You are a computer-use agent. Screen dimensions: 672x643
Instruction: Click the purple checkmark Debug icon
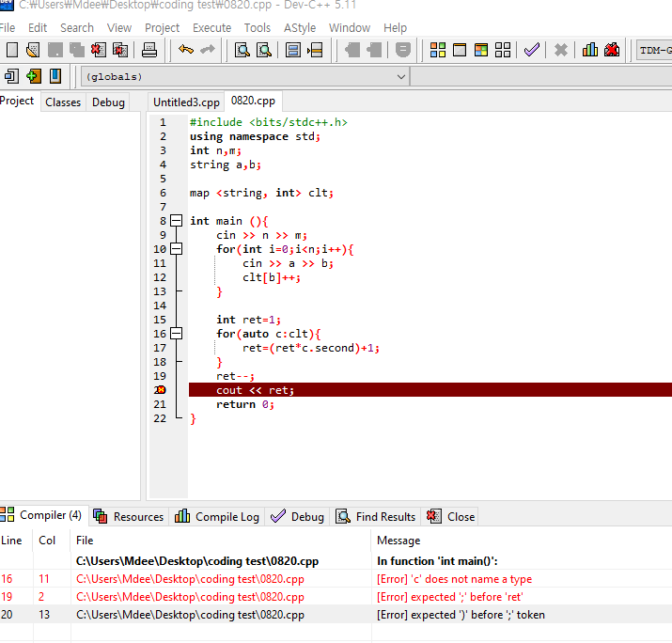pyautogui.click(x=532, y=50)
